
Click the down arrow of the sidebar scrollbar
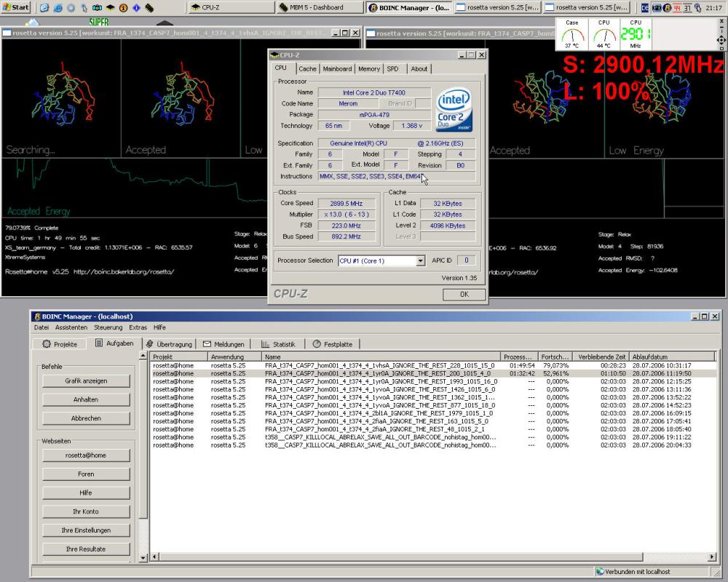tap(143, 558)
